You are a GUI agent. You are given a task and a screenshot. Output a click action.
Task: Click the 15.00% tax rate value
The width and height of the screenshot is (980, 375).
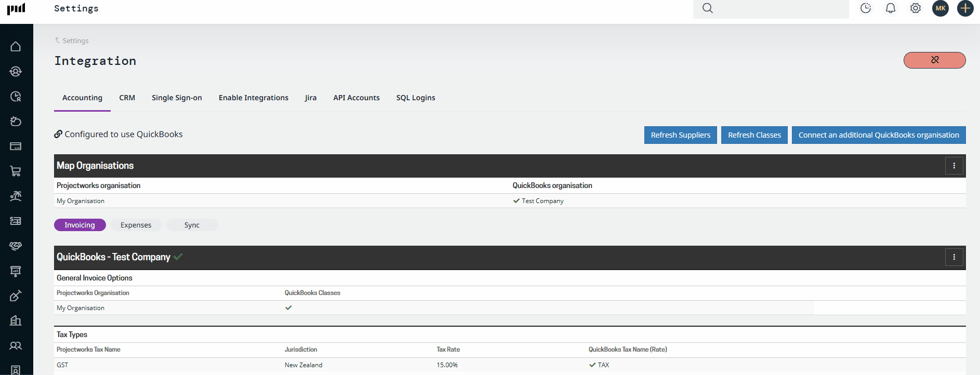[447, 365]
